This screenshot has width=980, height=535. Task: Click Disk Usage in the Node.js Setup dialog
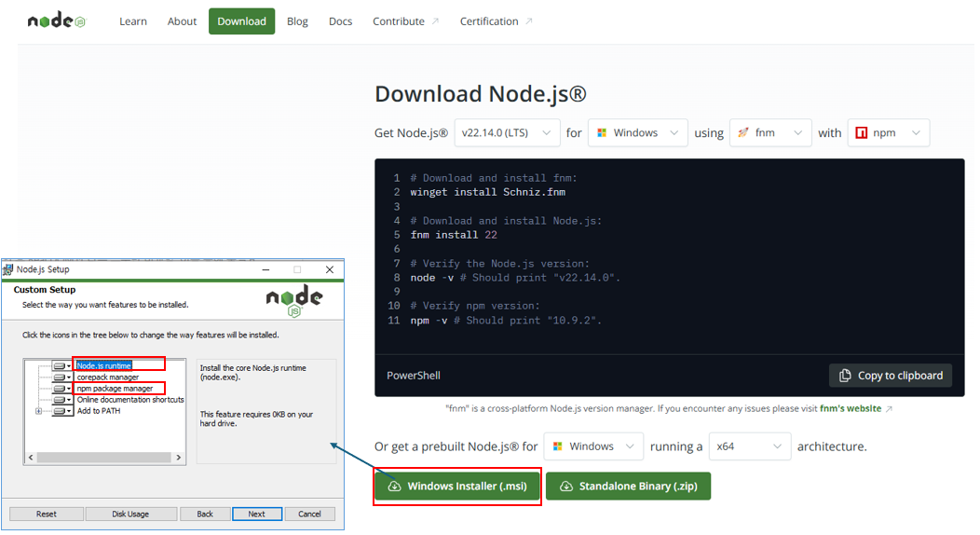130,514
